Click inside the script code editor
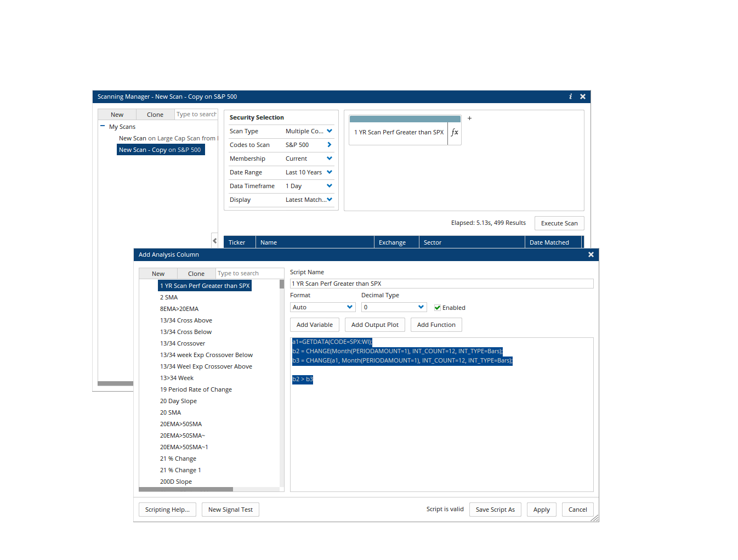The width and height of the screenshot is (738, 560). tap(441, 414)
